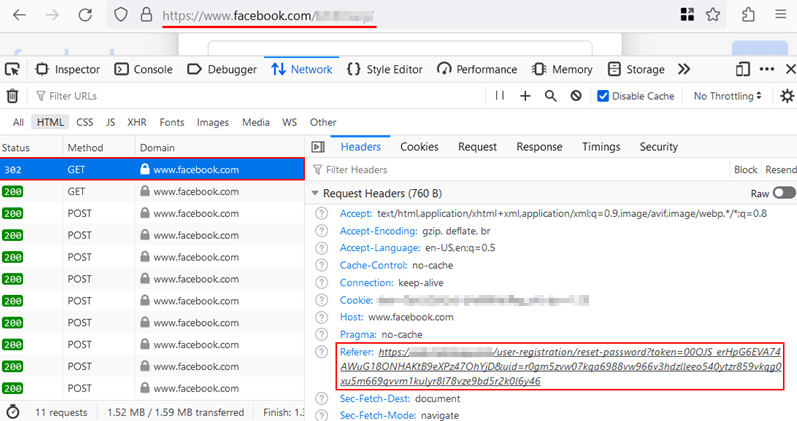Image resolution: width=797 pixels, height=421 pixels.
Task: Sort by the Status column header
Action: [x=31, y=147]
